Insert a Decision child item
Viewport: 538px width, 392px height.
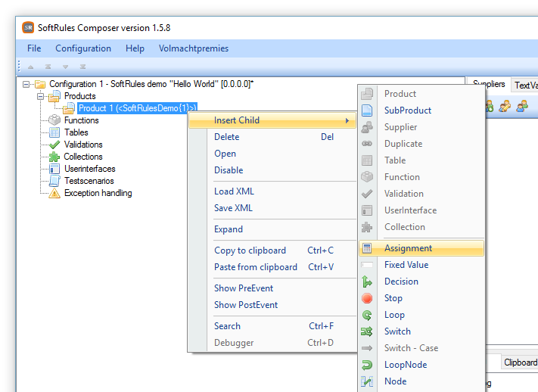(x=421, y=282)
